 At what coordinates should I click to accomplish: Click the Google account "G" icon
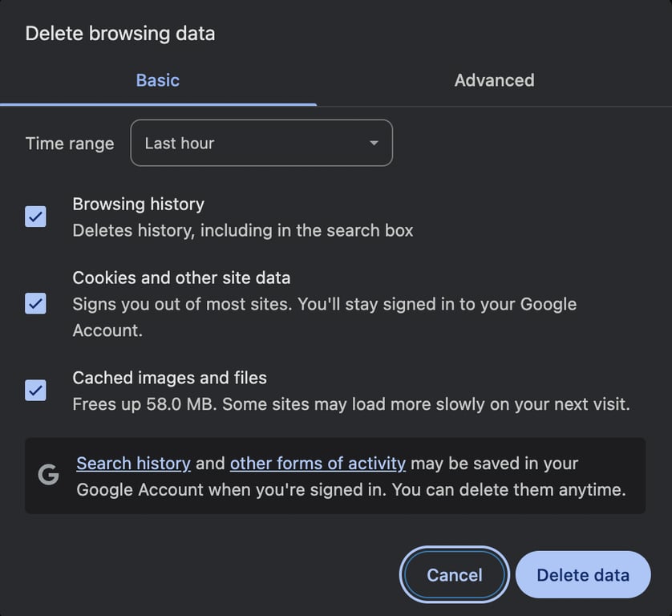pyautogui.click(x=48, y=476)
